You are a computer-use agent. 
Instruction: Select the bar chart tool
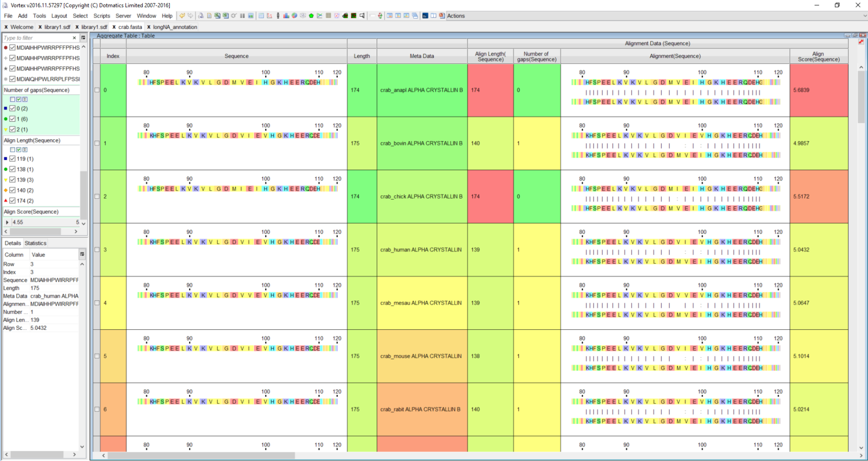287,16
